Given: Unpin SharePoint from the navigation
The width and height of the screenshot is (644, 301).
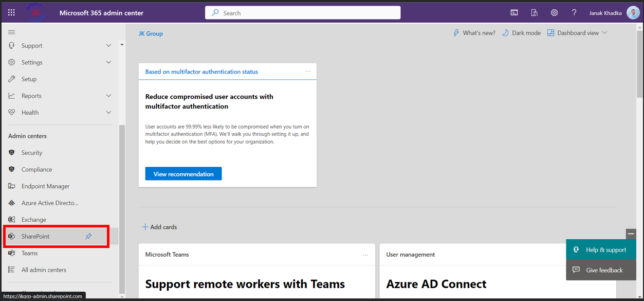Looking at the screenshot, I should pyautogui.click(x=88, y=236).
